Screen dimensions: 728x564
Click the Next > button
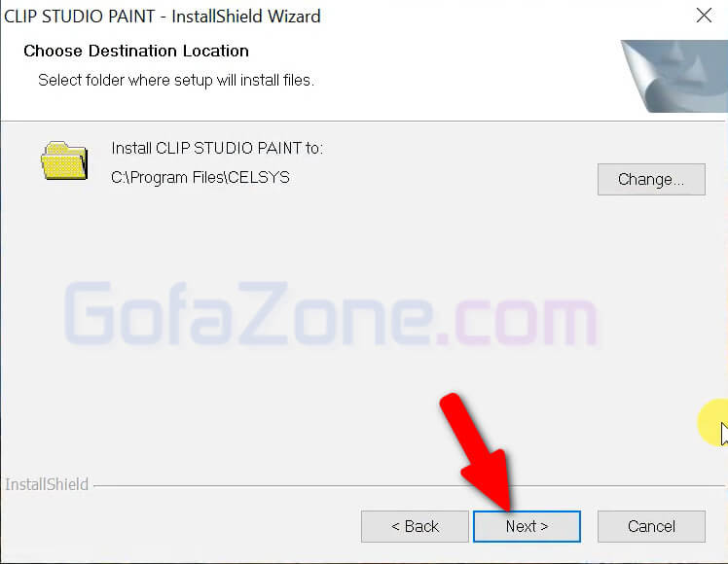pos(527,526)
